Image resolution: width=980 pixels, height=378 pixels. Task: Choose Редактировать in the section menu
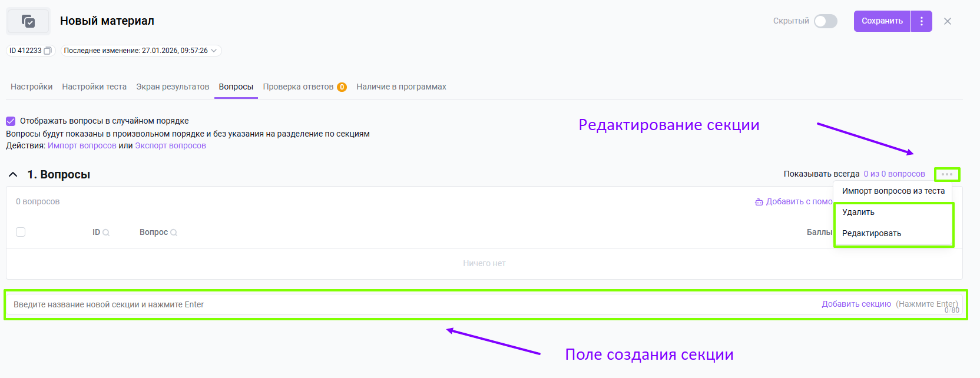[x=893, y=233]
